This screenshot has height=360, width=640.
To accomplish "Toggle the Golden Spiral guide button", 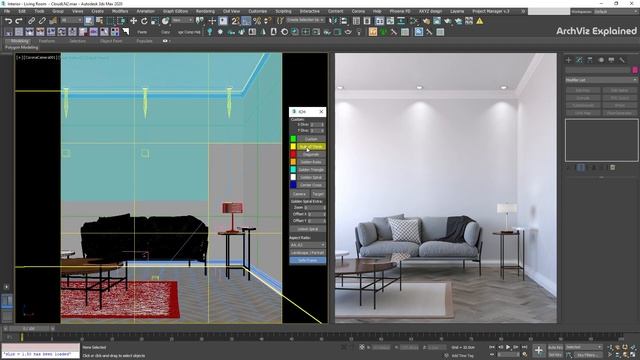I will 311,177.
